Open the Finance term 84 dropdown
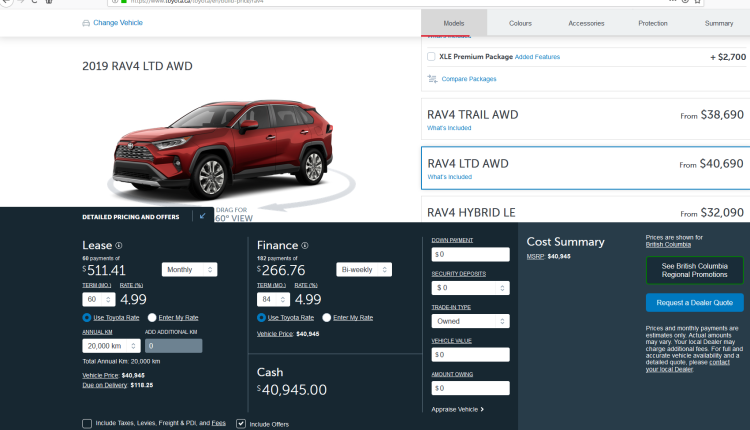Image resolution: width=750 pixels, height=430 pixels. [273, 299]
